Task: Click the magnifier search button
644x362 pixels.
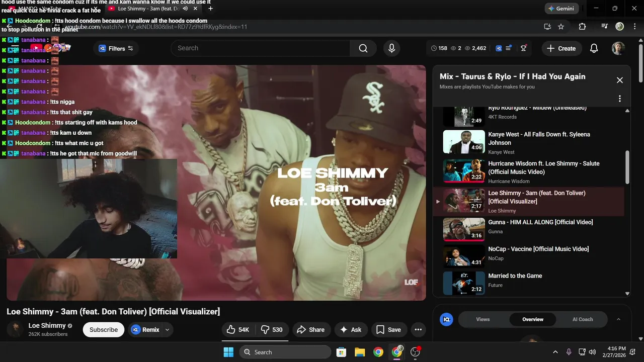Action: coord(363,48)
